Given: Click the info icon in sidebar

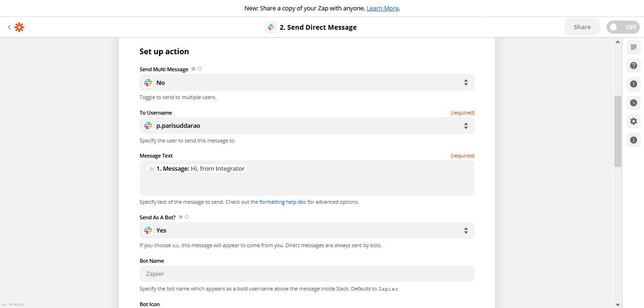Looking at the screenshot, I should 634,140.
